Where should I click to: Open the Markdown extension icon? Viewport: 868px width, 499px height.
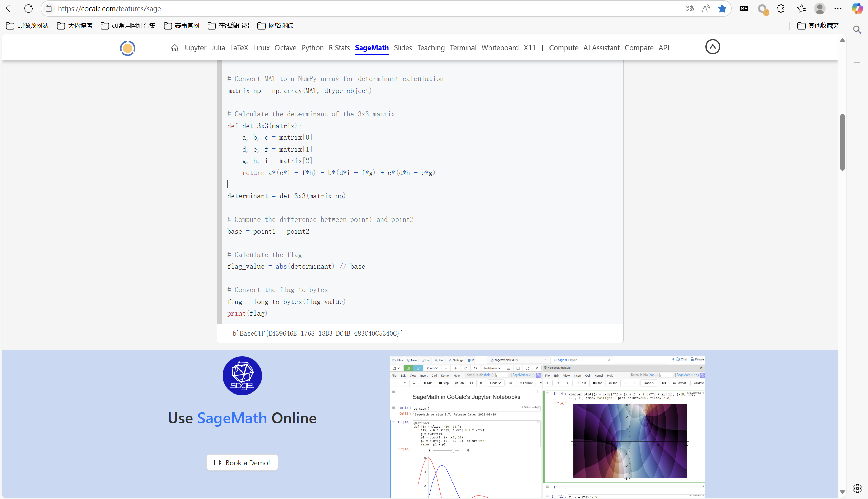click(744, 8)
